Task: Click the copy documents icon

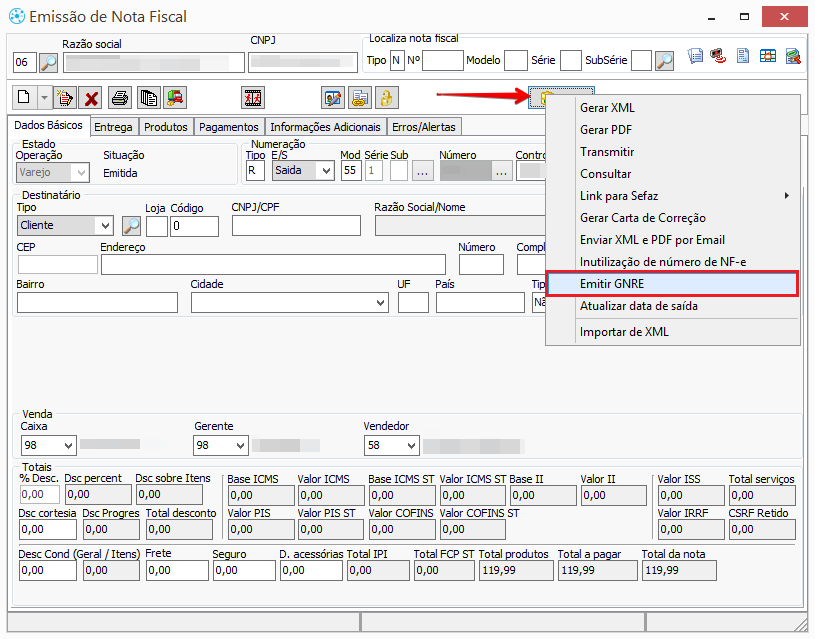Action: tap(148, 97)
